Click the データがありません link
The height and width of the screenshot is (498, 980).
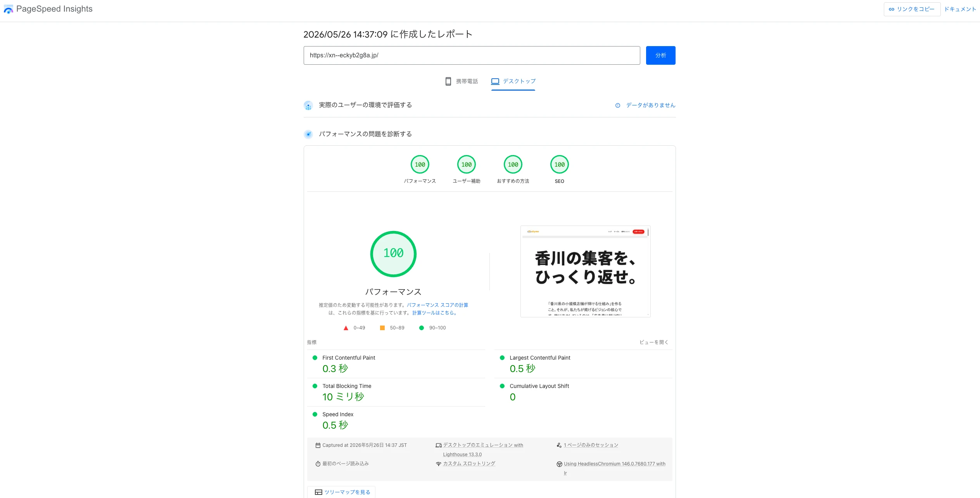[x=650, y=105]
